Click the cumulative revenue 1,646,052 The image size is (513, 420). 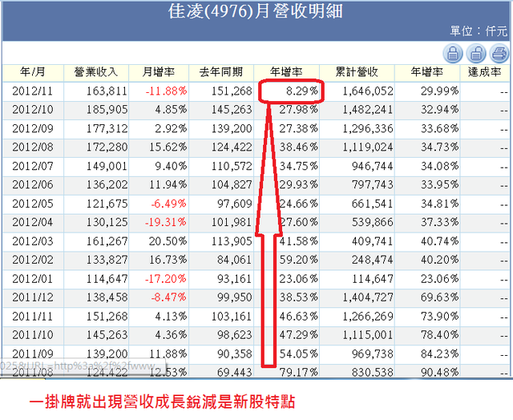(x=368, y=91)
